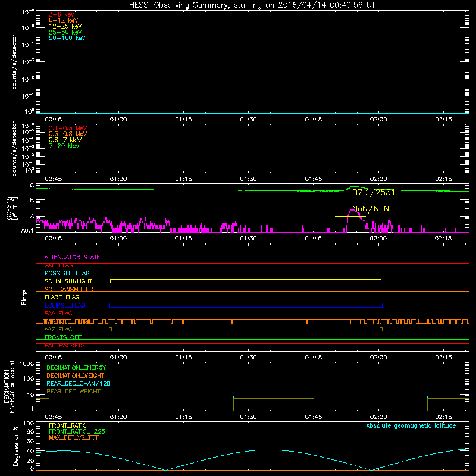Click 02:15 tick label under the decimation panel

point(443,417)
